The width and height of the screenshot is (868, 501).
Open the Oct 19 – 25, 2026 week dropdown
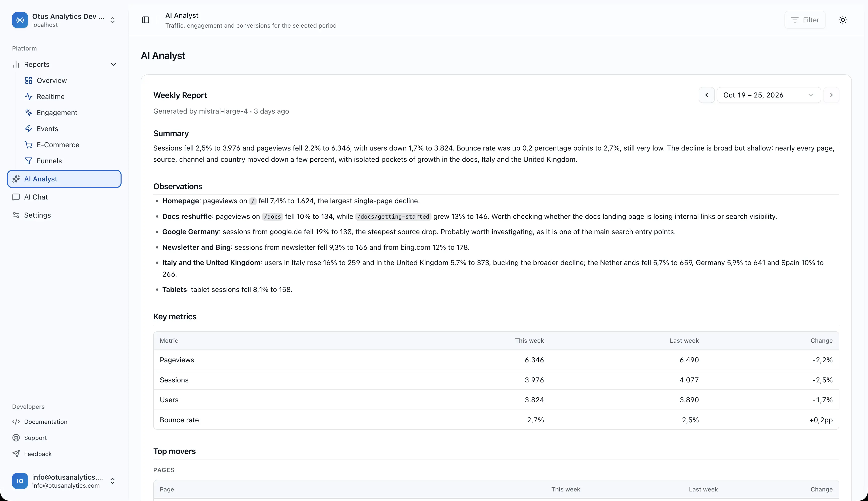click(769, 95)
